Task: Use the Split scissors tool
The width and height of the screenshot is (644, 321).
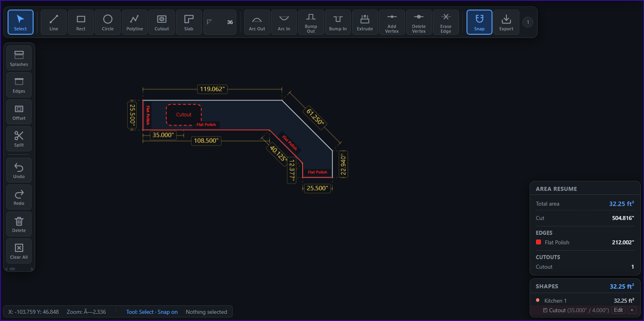Action: click(x=19, y=139)
